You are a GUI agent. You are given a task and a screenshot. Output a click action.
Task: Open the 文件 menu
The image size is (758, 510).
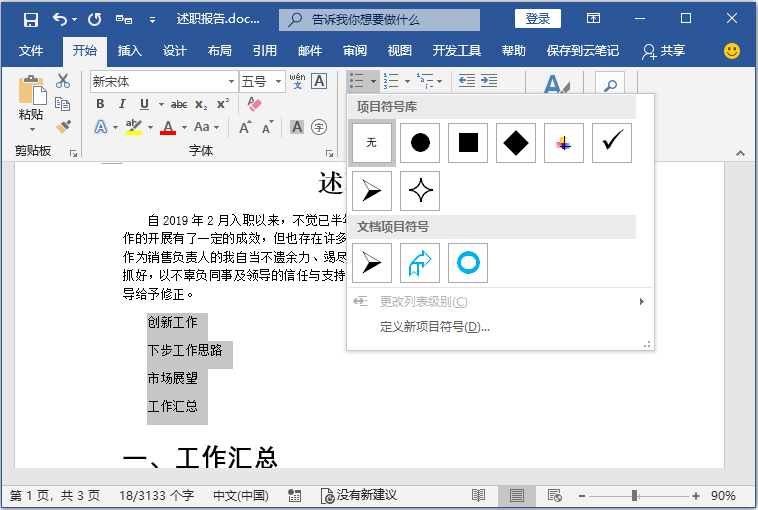(31, 51)
